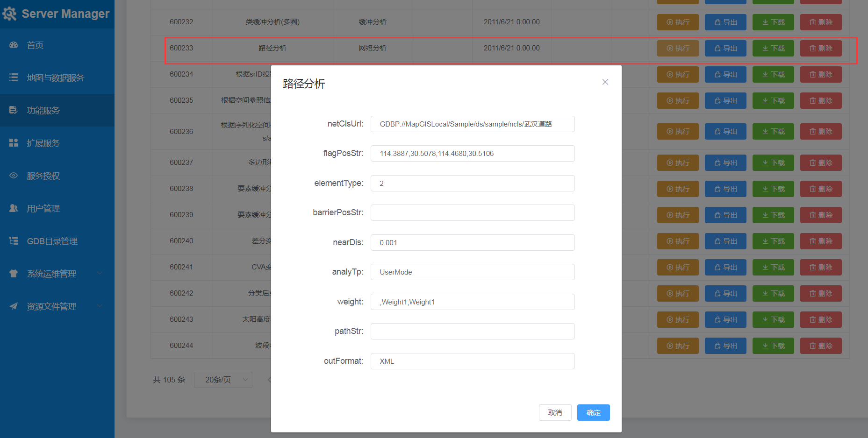The height and width of the screenshot is (438, 868).
Task: Click the paper plane icon beside 资源文件管理
Action: 14,306
